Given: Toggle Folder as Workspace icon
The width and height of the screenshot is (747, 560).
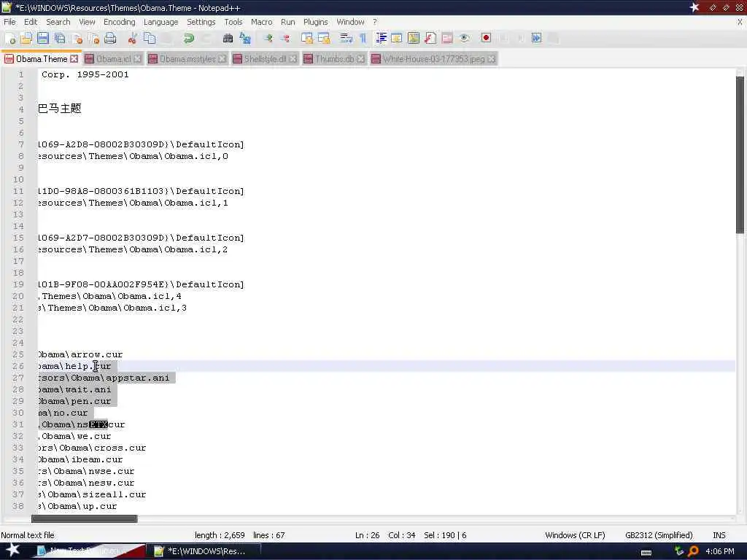Looking at the screenshot, I should (447, 39).
